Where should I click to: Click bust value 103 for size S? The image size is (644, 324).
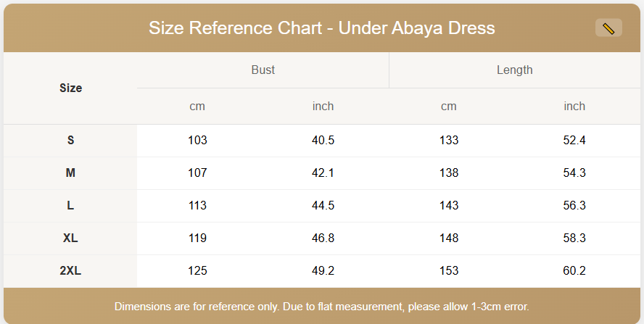pos(197,141)
